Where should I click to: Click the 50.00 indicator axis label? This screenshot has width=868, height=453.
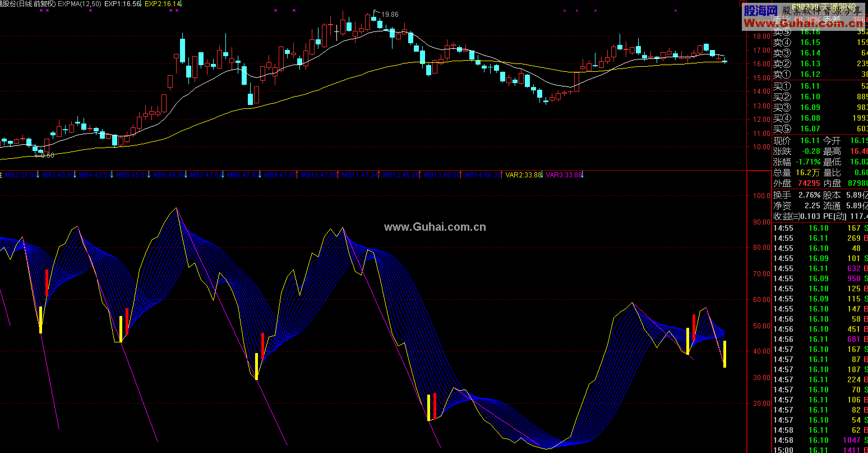pos(761,326)
